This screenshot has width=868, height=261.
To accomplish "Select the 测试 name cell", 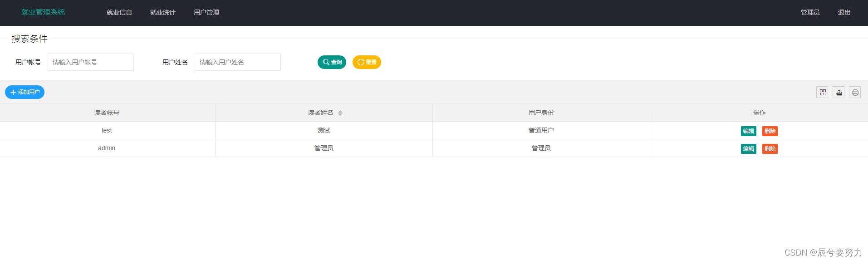I will pyautogui.click(x=324, y=130).
